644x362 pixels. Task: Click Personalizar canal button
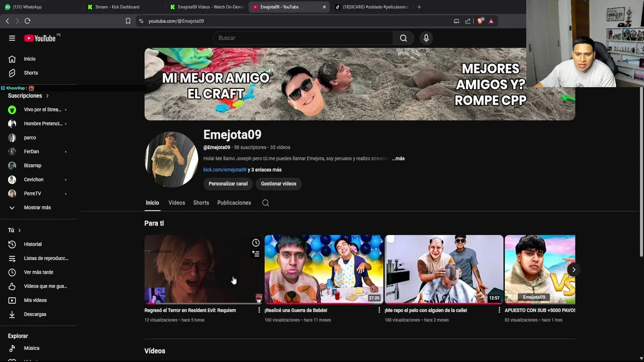point(228,184)
